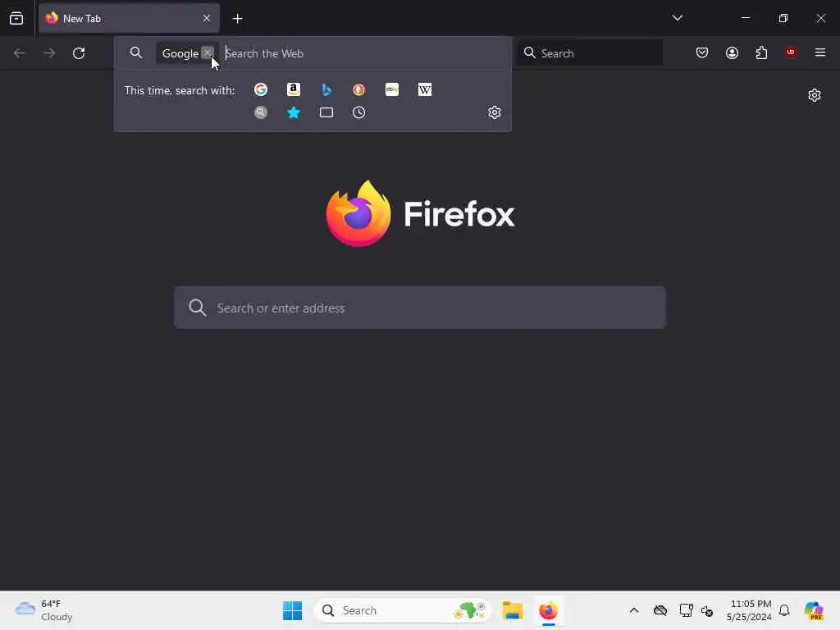
Task: Open the Firefox account menu
Action: [732, 52]
